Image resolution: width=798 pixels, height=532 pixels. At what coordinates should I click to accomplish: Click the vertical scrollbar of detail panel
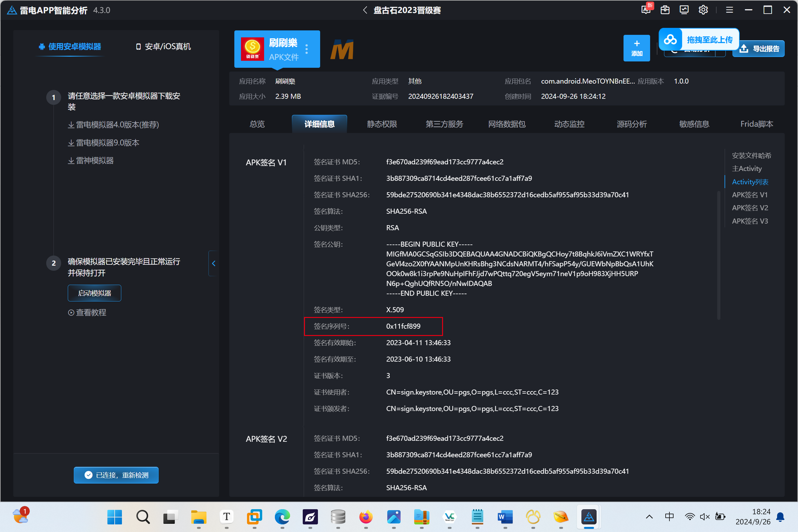coord(719,255)
